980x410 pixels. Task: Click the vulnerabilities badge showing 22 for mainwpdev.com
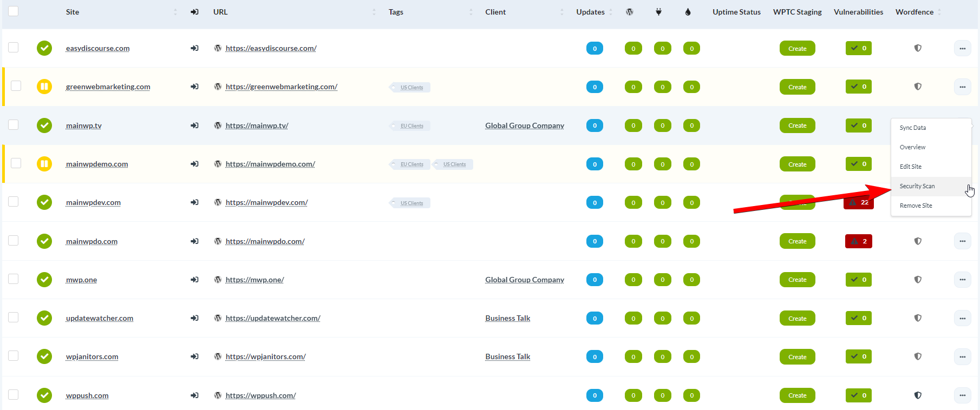(859, 202)
